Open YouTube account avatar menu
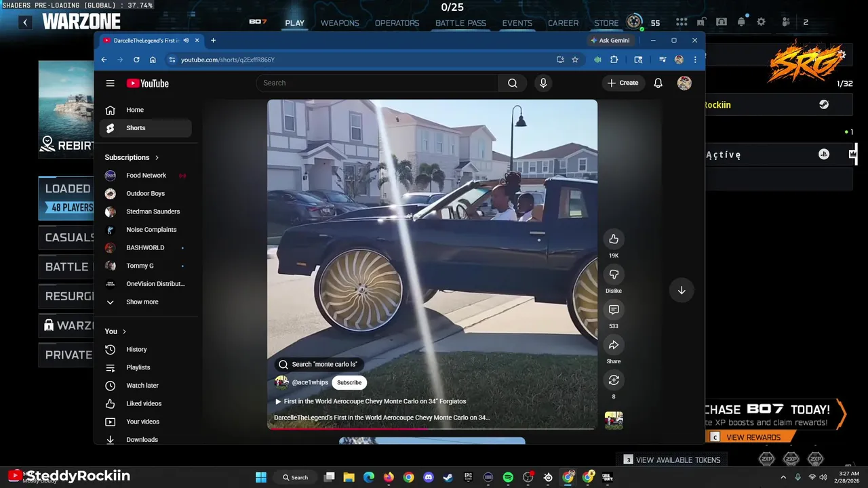 (684, 83)
